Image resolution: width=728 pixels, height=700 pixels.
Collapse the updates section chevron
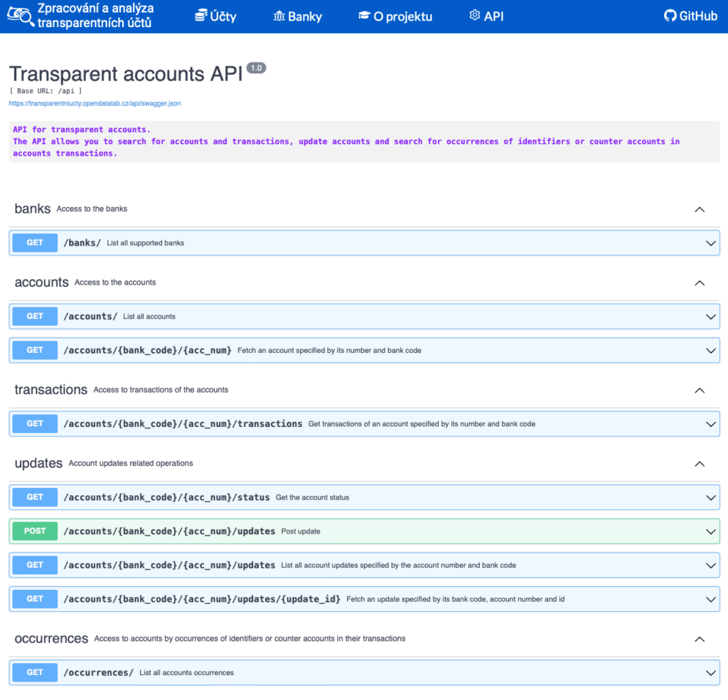click(700, 464)
